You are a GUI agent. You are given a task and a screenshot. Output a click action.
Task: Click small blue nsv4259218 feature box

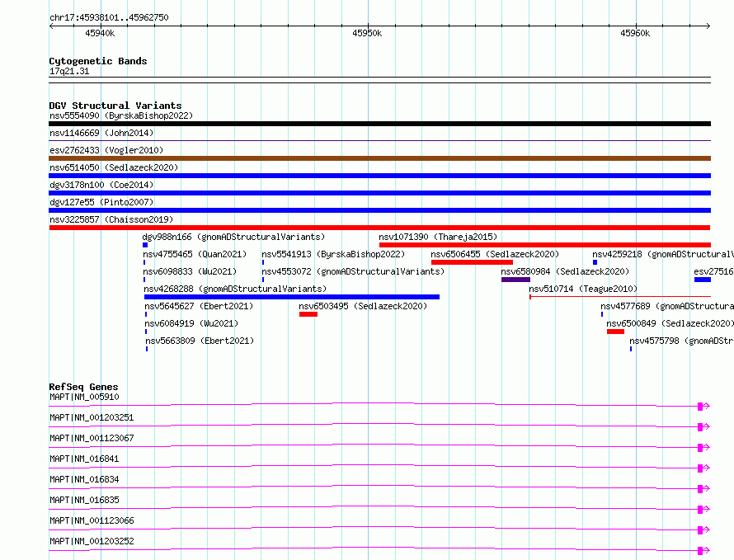(595, 262)
